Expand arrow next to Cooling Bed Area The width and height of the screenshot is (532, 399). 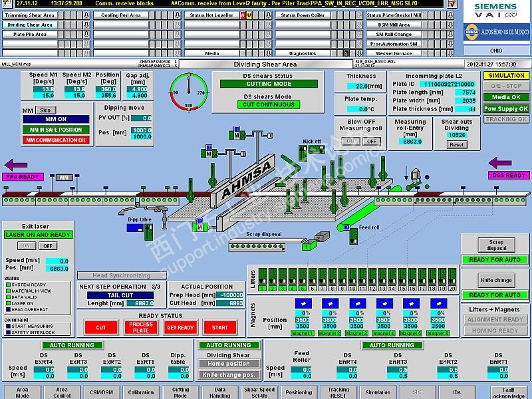click(178, 15)
